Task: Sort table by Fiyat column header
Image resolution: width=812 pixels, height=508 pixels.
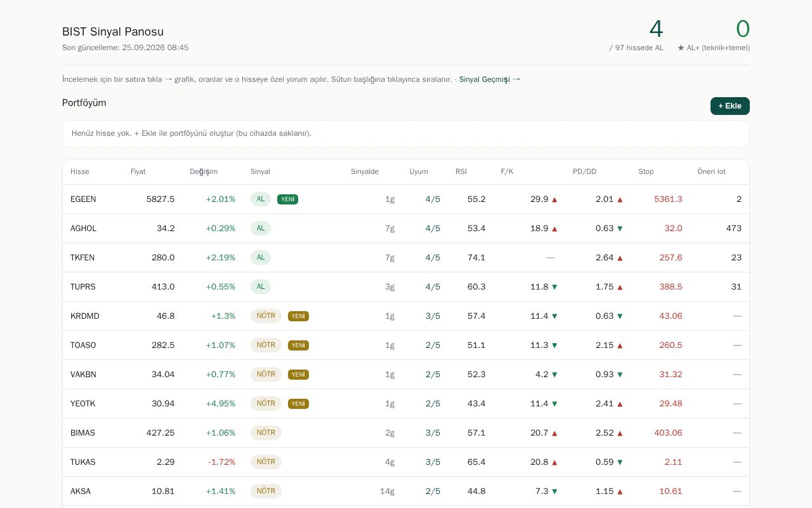Action: tap(138, 171)
